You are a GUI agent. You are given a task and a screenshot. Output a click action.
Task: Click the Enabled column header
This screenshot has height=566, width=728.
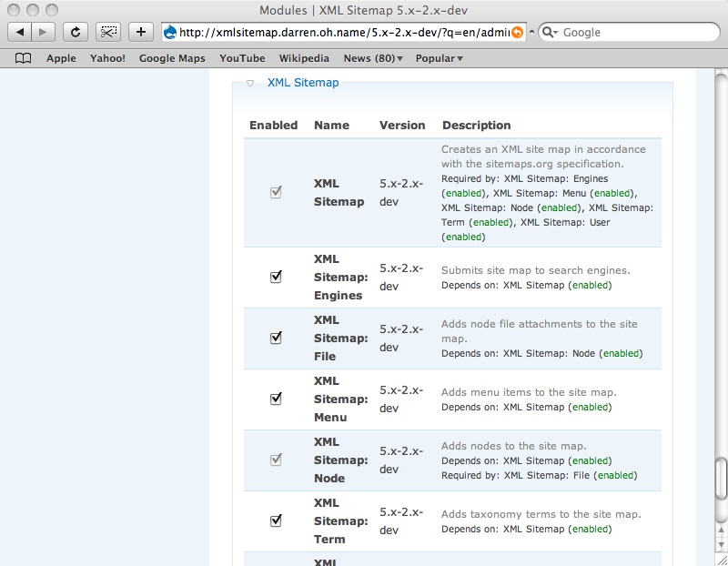(274, 126)
